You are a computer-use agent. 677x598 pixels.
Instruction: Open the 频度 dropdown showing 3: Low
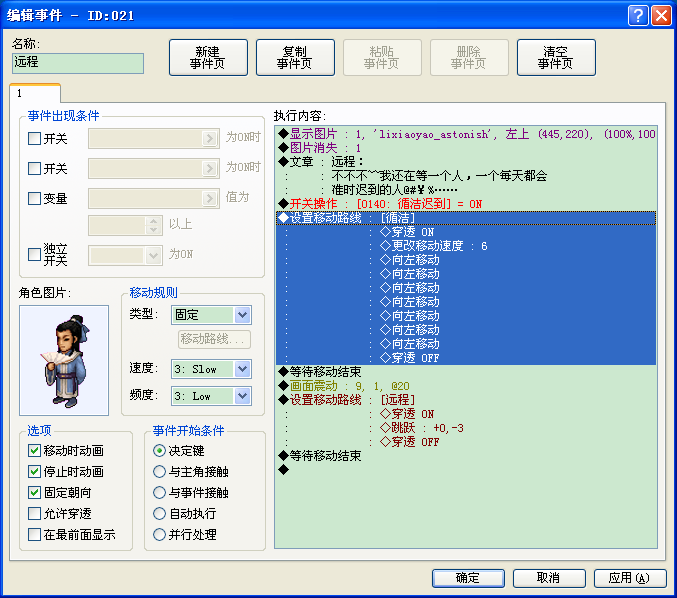tap(211, 396)
